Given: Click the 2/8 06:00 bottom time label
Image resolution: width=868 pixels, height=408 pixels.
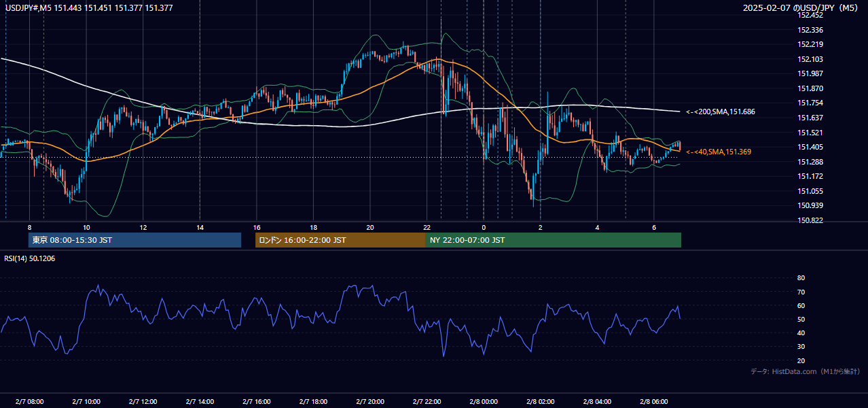Looking at the screenshot, I should tap(653, 402).
